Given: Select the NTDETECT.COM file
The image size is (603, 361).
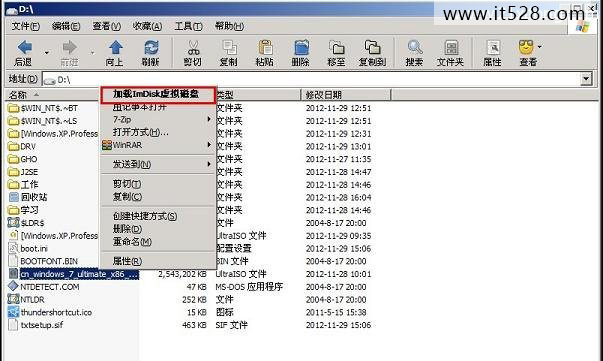Looking at the screenshot, I should [x=43, y=286].
